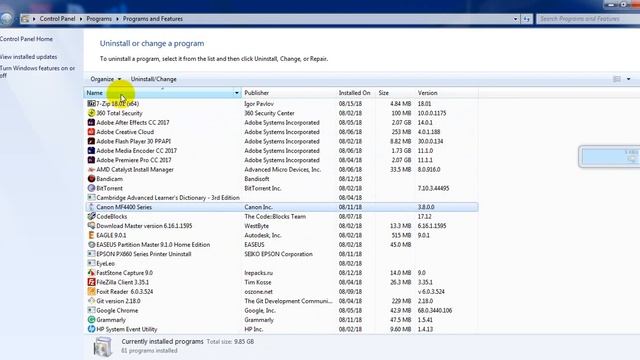Click version 68.0.3440.106 cell
Screen dimensions: 640x360
[x=435, y=310]
